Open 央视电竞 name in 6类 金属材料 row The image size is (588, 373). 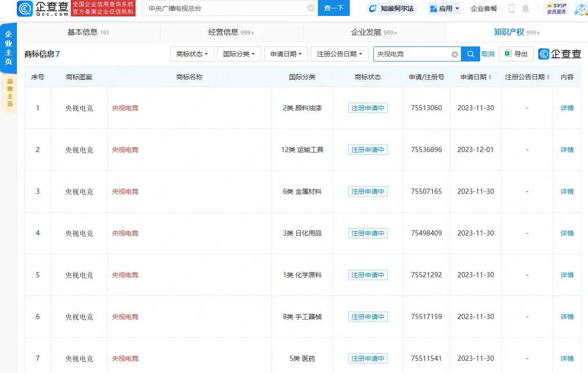[125, 191]
